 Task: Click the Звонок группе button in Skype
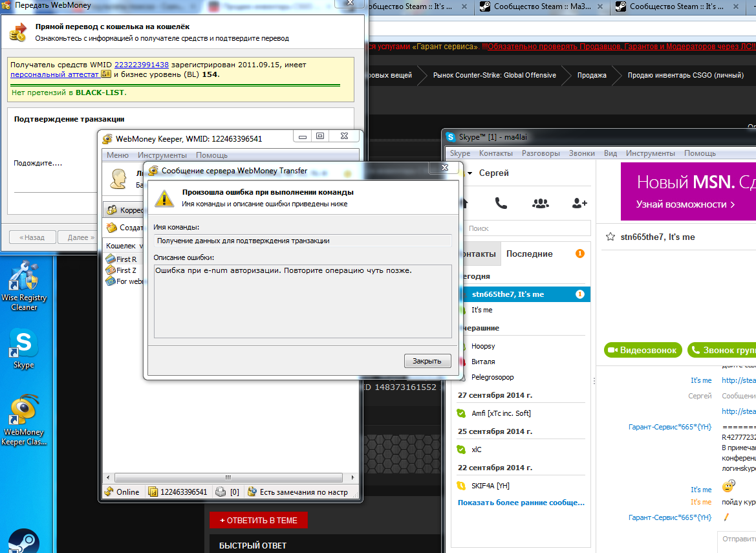point(722,350)
